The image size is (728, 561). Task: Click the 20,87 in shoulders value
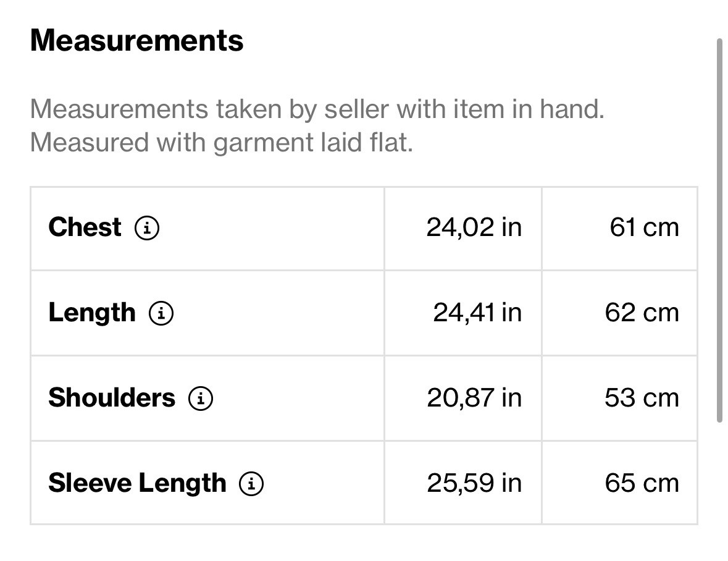474,398
